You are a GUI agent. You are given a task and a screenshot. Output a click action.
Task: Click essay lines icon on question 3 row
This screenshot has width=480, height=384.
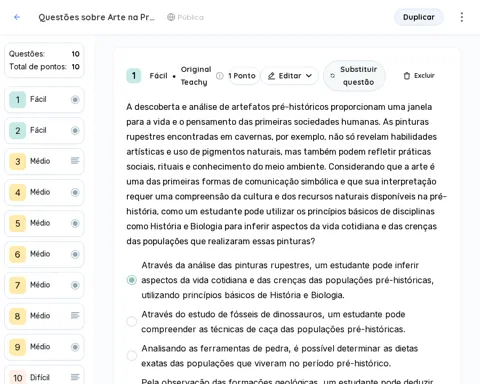(75, 161)
